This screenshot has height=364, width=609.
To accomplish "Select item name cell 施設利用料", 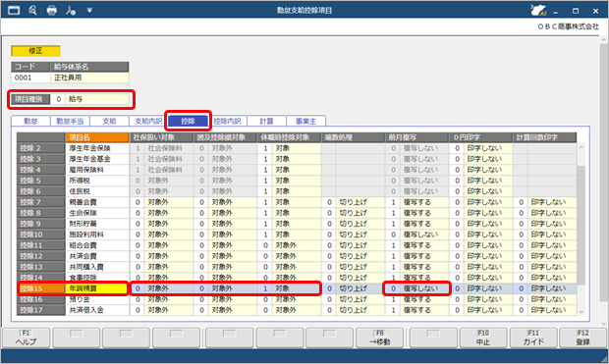I will (x=97, y=234).
